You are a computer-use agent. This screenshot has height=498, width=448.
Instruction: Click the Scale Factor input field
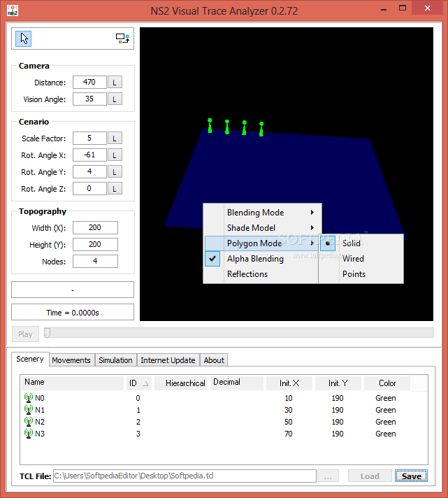pyautogui.click(x=89, y=138)
